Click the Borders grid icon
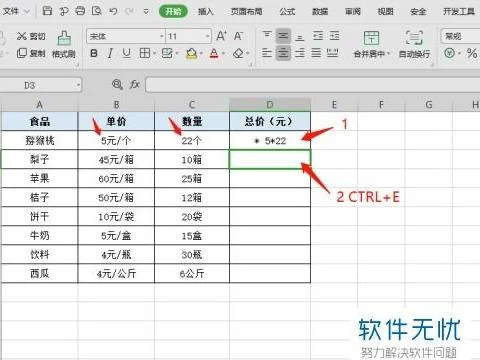This screenshot has height=360, width=480. 144,53
